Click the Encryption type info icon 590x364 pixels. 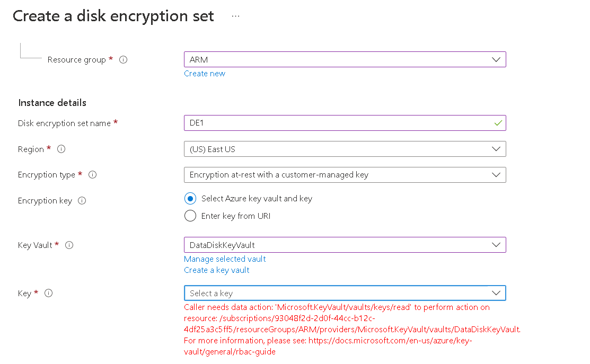point(93,175)
